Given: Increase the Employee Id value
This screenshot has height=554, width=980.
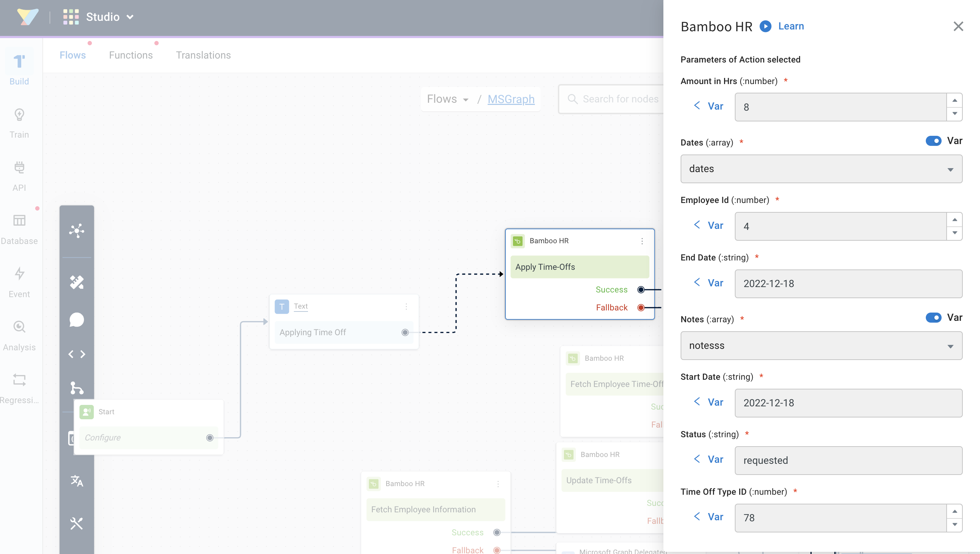Looking at the screenshot, I should point(955,220).
